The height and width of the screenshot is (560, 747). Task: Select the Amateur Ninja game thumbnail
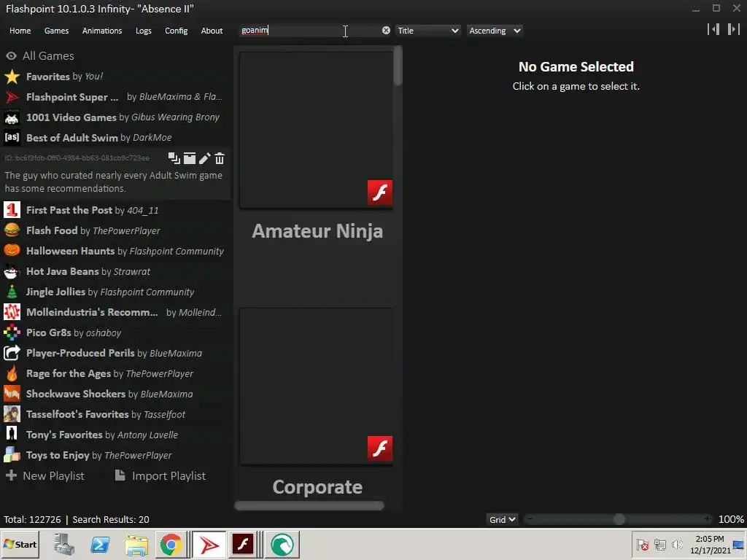coord(317,130)
